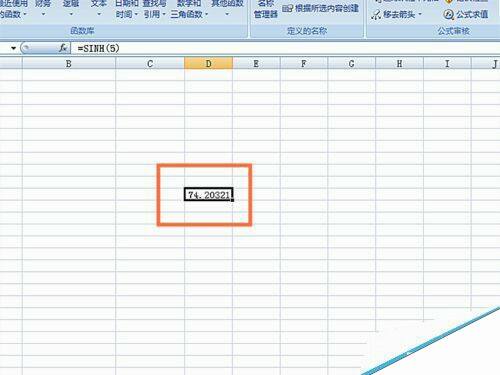Open the 日期和时间 functions dropdown
Viewport: 500px width, 375px height.
coord(127,9)
